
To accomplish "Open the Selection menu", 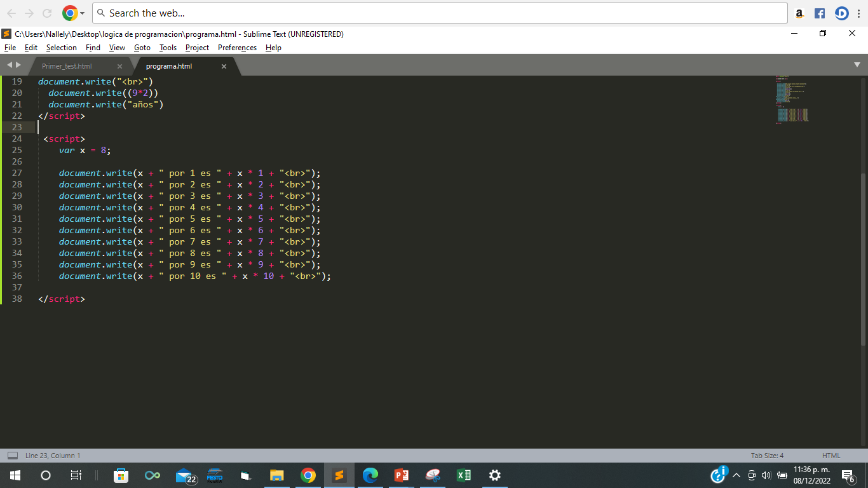I will click(61, 48).
